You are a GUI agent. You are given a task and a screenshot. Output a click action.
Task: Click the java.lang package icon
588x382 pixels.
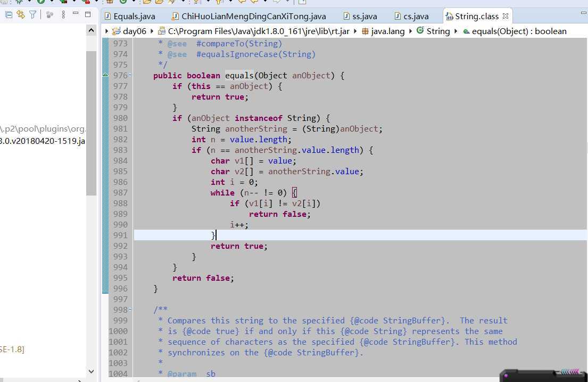pyautogui.click(x=365, y=31)
